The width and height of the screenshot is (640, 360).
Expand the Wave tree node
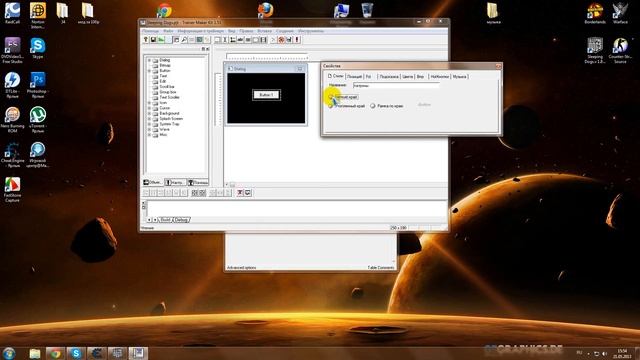149,129
